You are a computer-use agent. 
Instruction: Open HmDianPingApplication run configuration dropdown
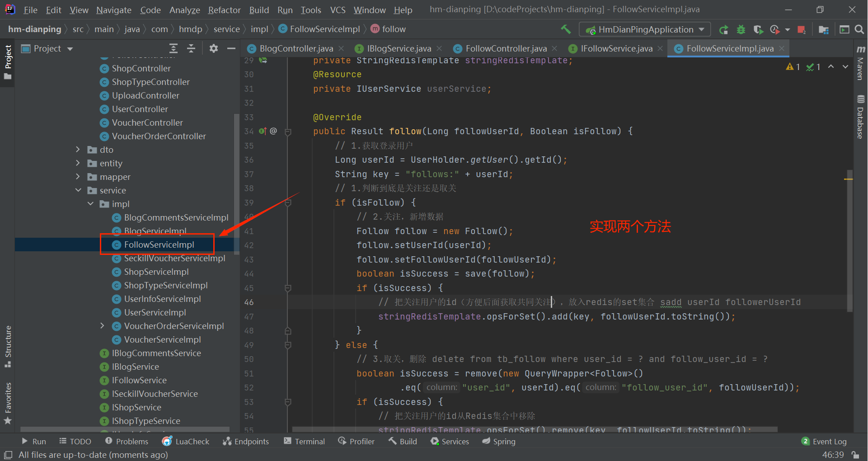coord(645,29)
